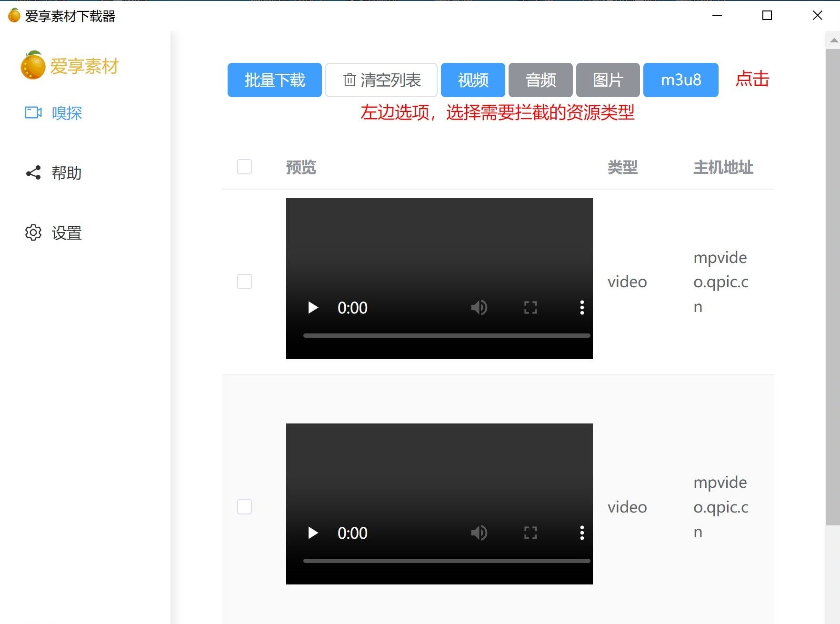The width and height of the screenshot is (840, 624).
Task: Open three-dot menu on second video
Action: coord(581,533)
